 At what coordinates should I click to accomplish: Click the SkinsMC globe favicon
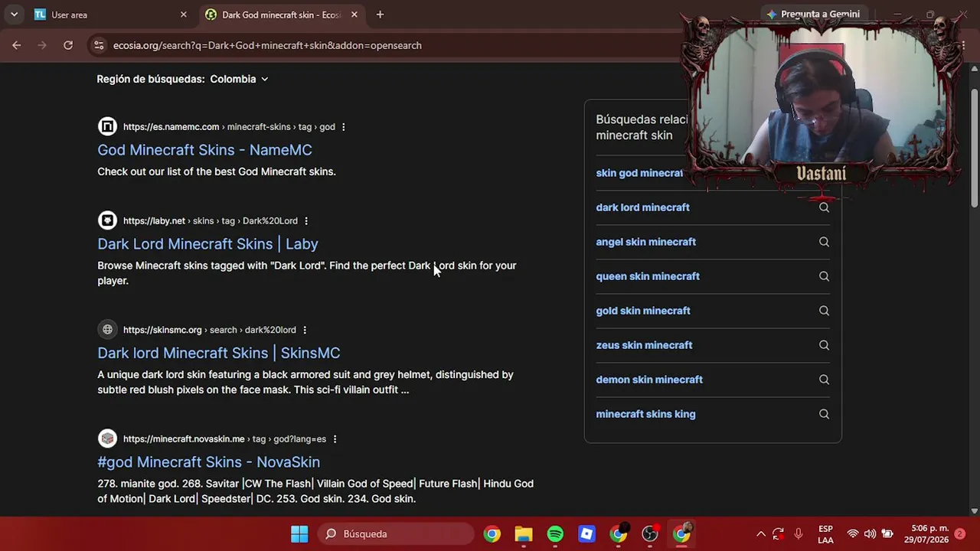coord(107,330)
